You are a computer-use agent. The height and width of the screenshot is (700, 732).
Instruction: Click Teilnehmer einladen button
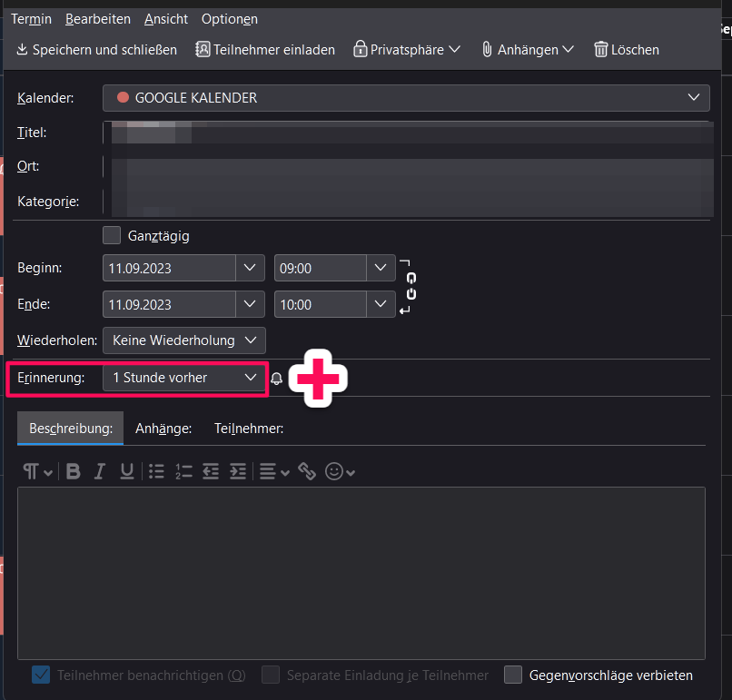click(265, 49)
